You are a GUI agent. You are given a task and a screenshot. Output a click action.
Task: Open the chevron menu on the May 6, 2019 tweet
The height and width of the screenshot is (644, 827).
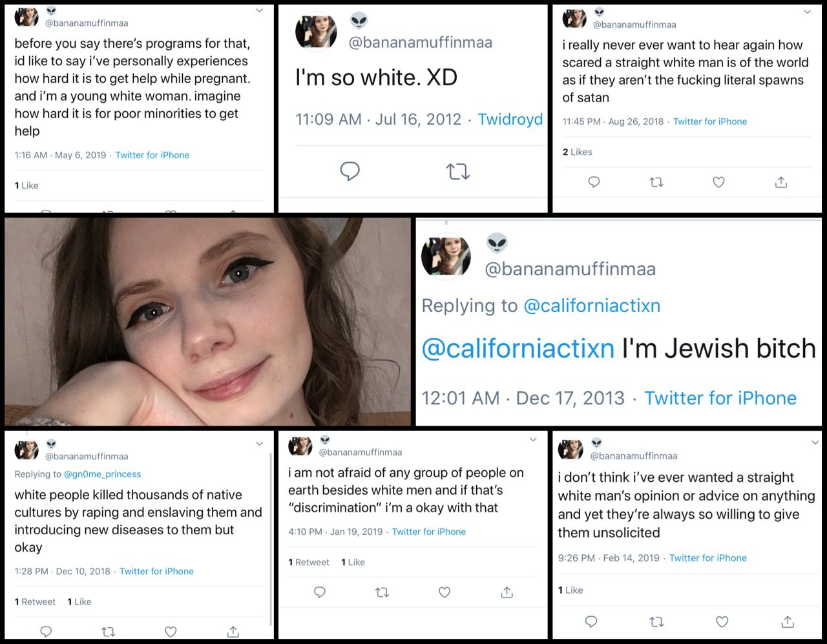tap(259, 10)
